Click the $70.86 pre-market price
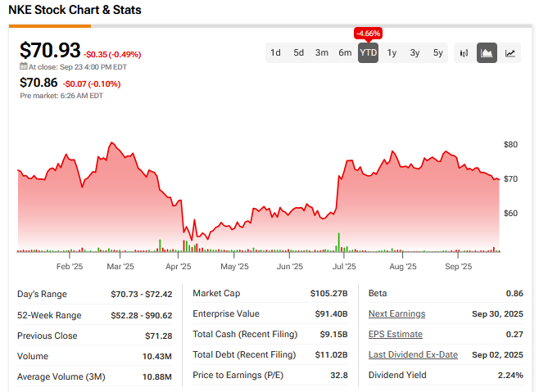The image size is (539, 392). (x=38, y=83)
